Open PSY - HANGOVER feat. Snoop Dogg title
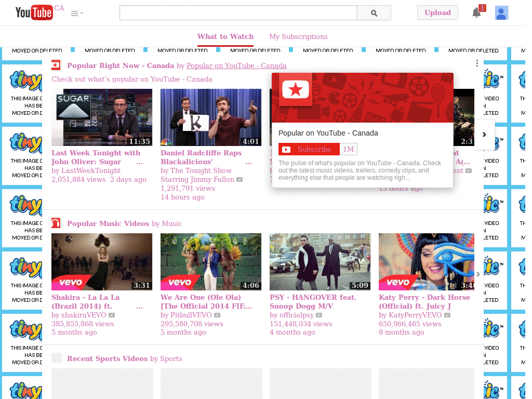 pos(313,302)
